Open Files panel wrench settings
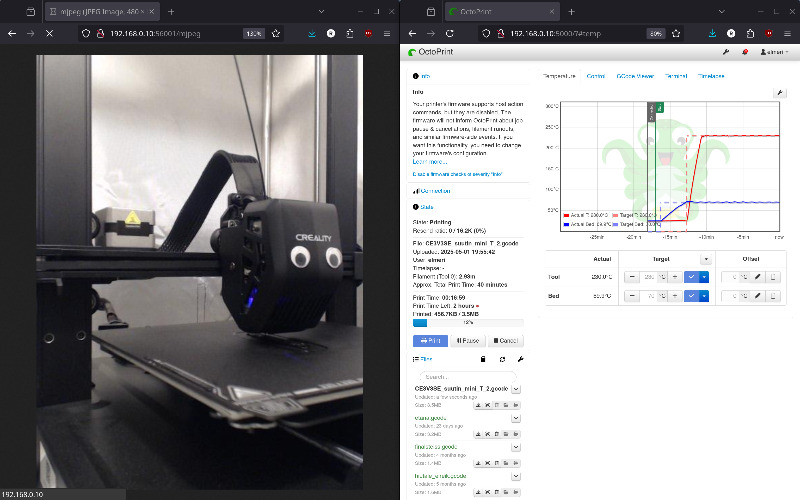The width and height of the screenshot is (800, 500). [x=520, y=358]
